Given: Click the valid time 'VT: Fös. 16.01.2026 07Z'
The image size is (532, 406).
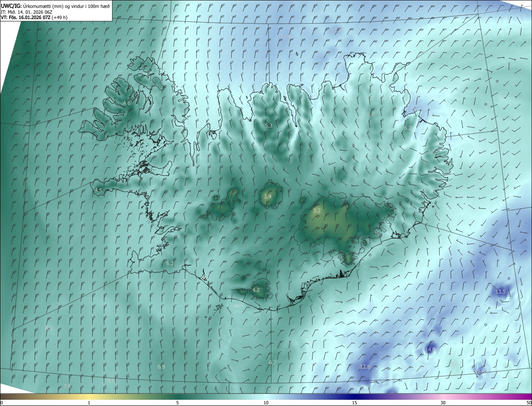Looking at the screenshot, I should coord(25,17).
